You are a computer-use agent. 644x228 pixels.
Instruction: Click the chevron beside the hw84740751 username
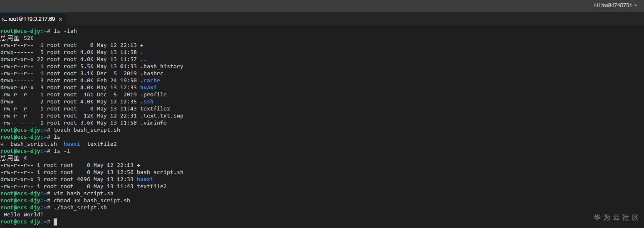(635, 5)
